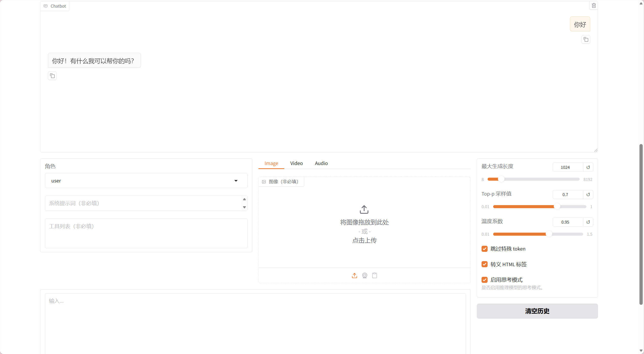Switch to the Video tab
Image resolution: width=644 pixels, height=354 pixels.
point(296,163)
